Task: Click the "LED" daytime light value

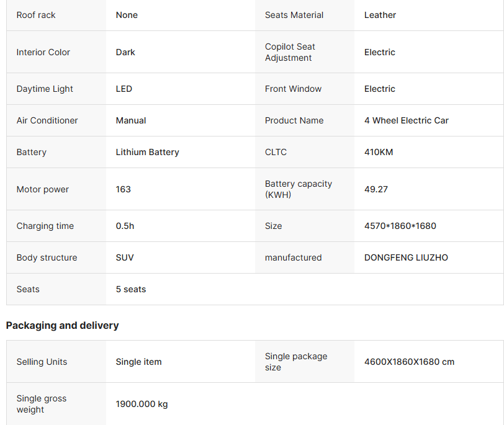Action: (124, 89)
